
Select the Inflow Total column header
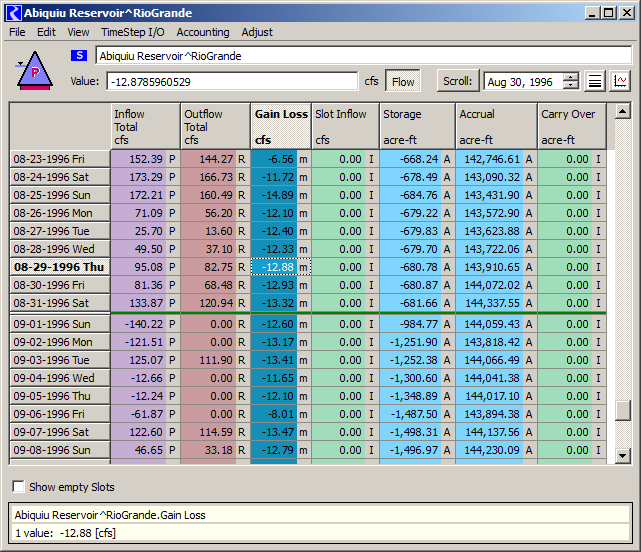(x=146, y=126)
